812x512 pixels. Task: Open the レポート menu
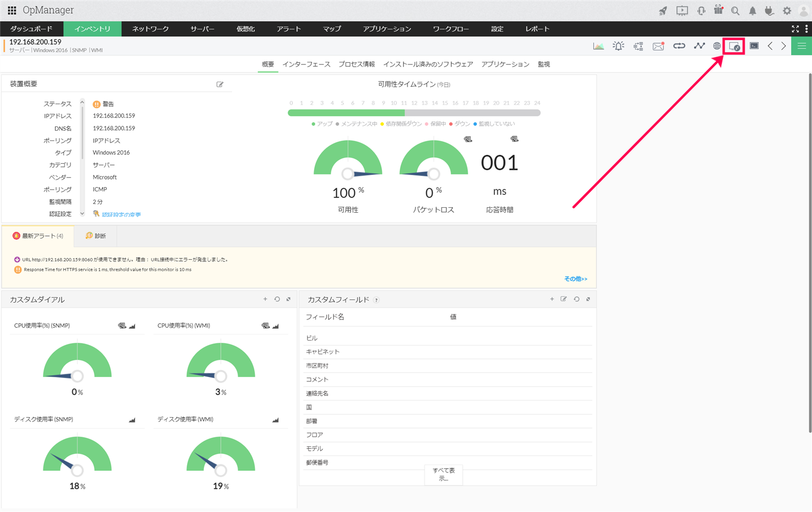[538, 29]
